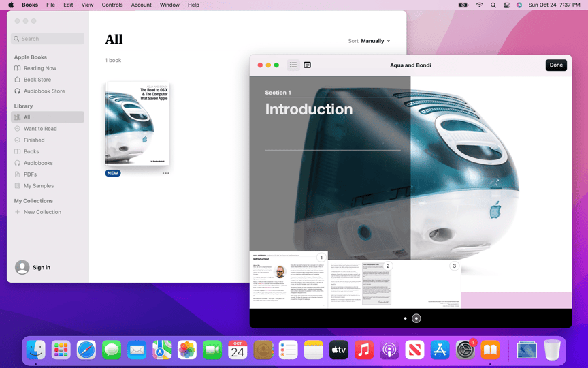Viewport: 588px width, 368px height.
Task: Open the File menu
Action: pos(50,5)
